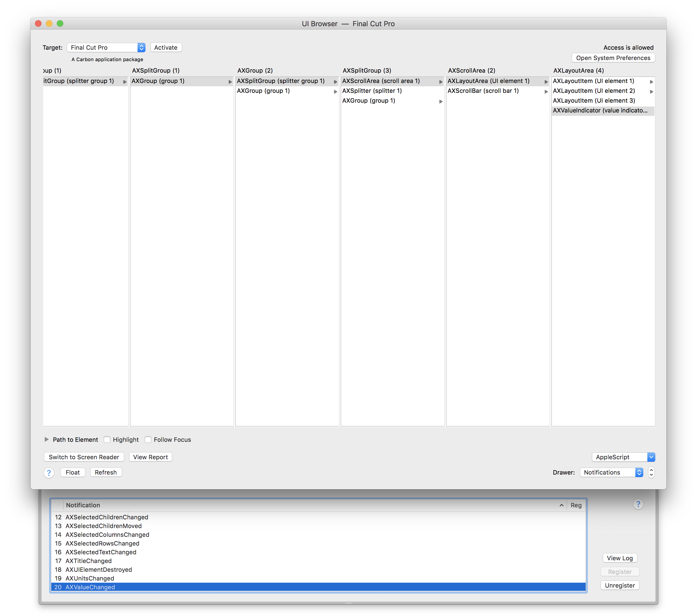Click Open System Preferences

coord(613,58)
